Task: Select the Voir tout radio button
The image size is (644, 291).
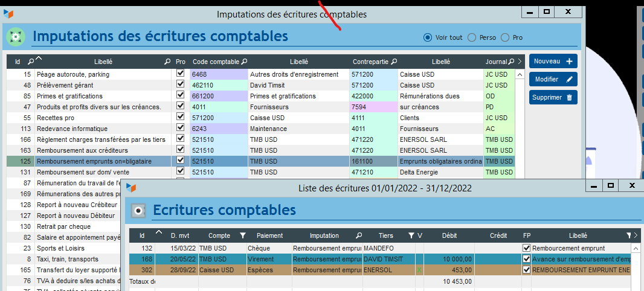Action: pos(428,37)
